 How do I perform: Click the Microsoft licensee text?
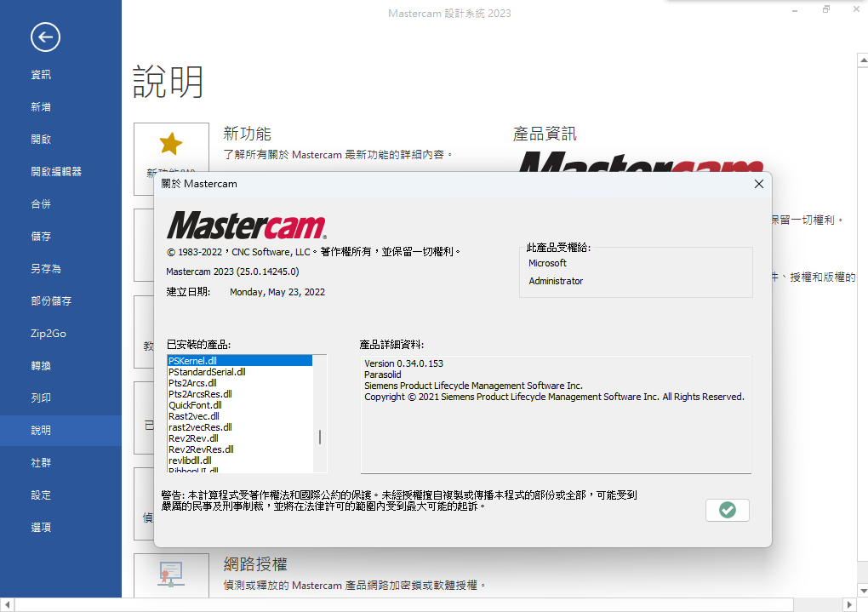click(x=547, y=263)
